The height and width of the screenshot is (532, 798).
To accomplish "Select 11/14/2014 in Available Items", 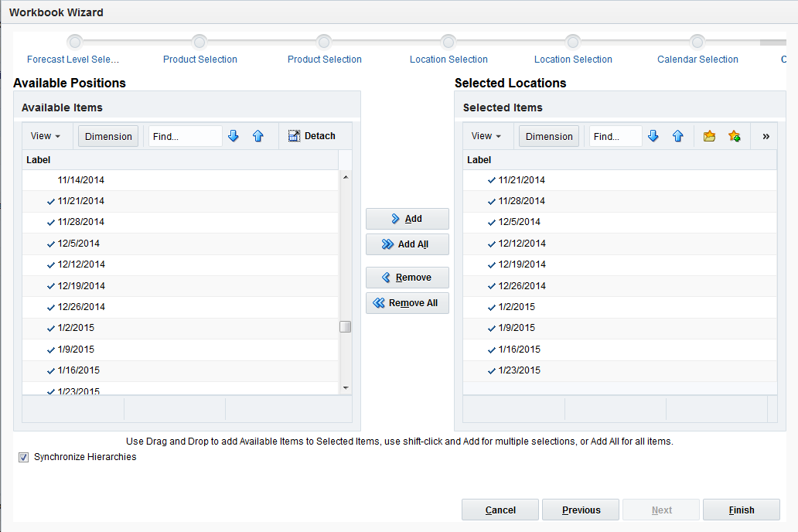I will click(x=180, y=180).
